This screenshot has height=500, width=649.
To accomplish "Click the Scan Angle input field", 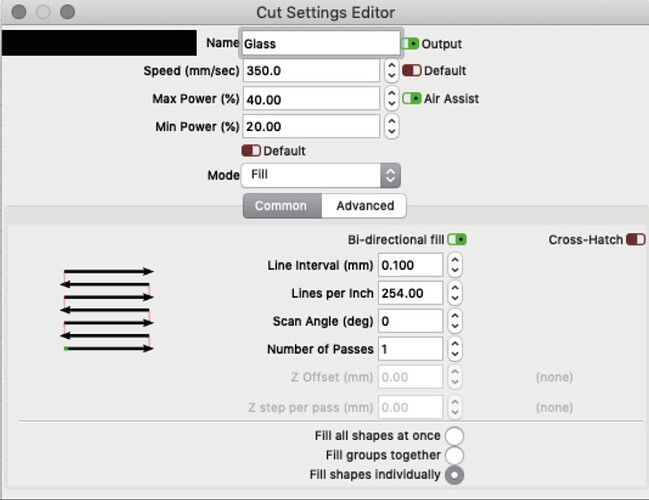I will pos(411,321).
